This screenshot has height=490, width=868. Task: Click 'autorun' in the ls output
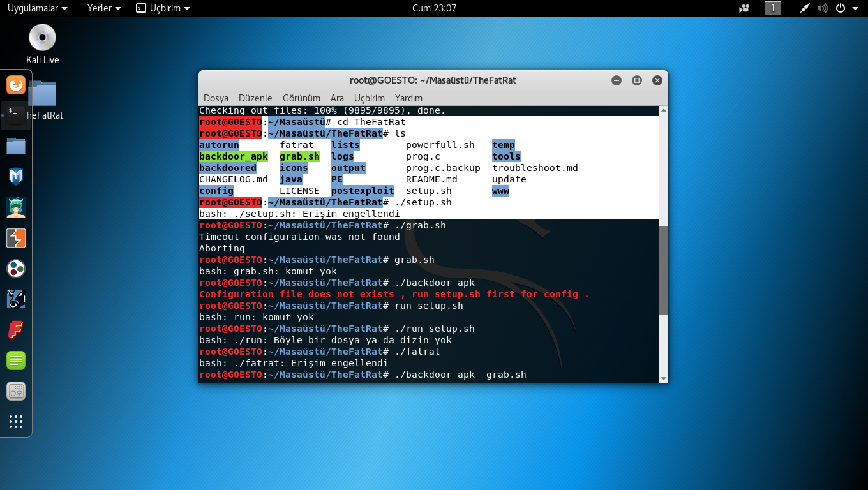point(219,145)
